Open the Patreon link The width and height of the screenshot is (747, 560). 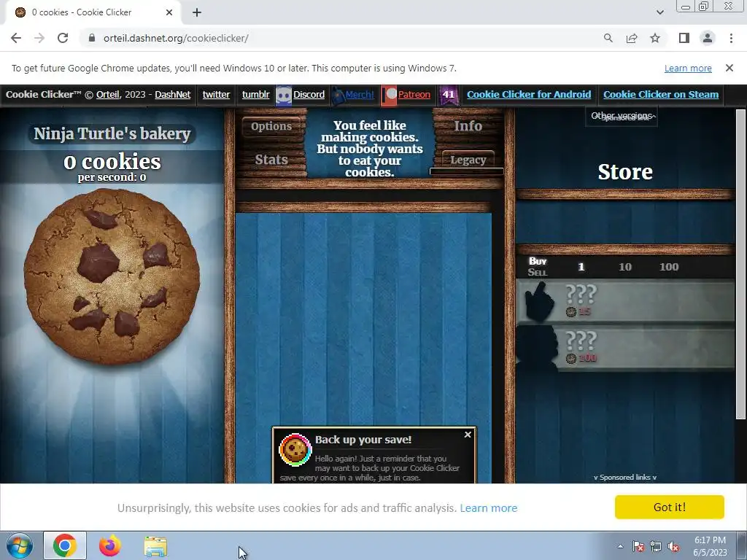414,94
